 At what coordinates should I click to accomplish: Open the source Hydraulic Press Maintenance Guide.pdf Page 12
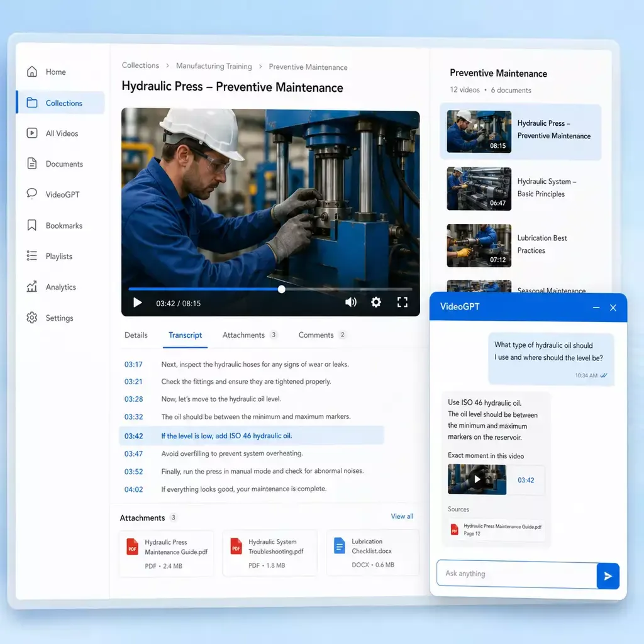(x=496, y=530)
